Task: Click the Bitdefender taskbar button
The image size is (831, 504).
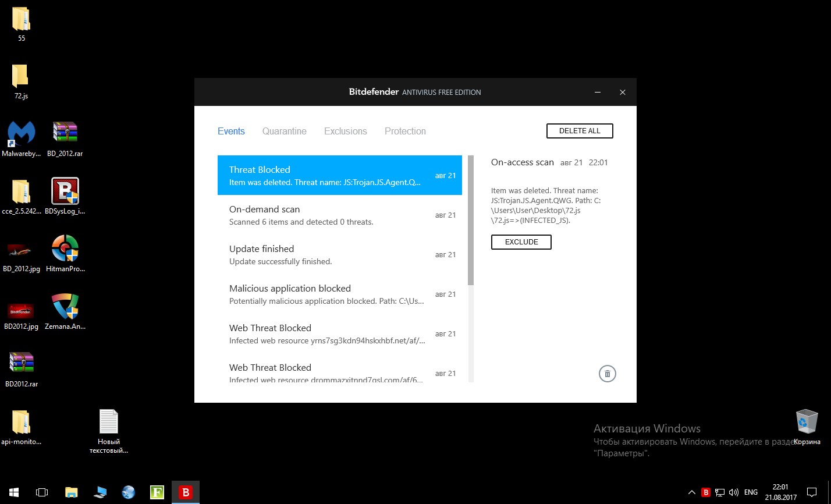Action: pyautogui.click(x=186, y=492)
